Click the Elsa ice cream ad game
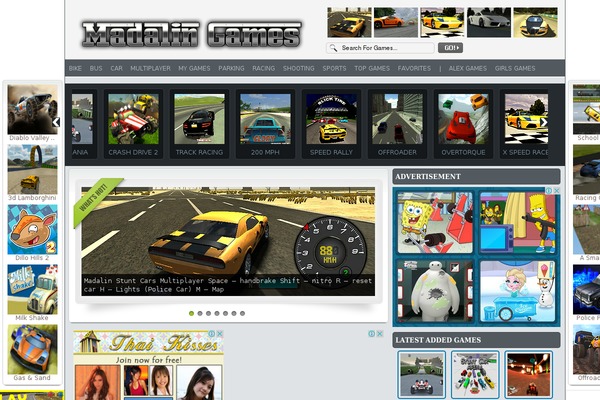 pyautogui.click(x=517, y=291)
